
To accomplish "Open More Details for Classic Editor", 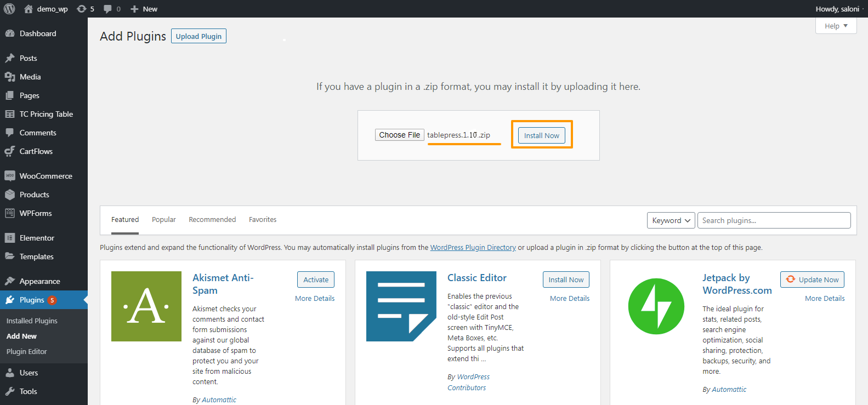I will pyautogui.click(x=570, y=299).
